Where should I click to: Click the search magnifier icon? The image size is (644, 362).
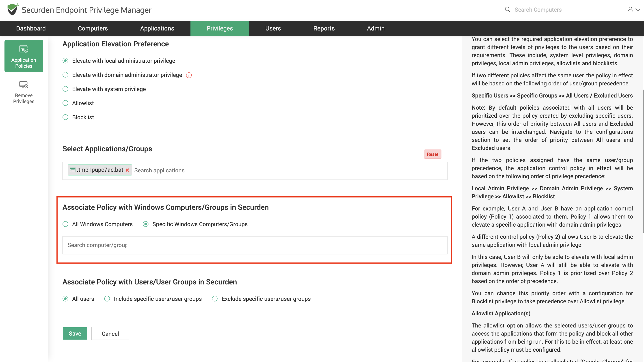(x=507, y=9)
